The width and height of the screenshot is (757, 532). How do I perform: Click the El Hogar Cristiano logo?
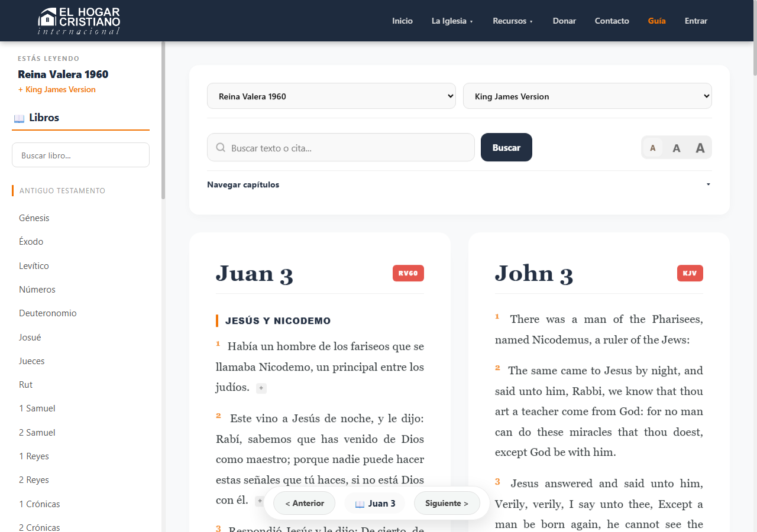click(x=79, y=21)
